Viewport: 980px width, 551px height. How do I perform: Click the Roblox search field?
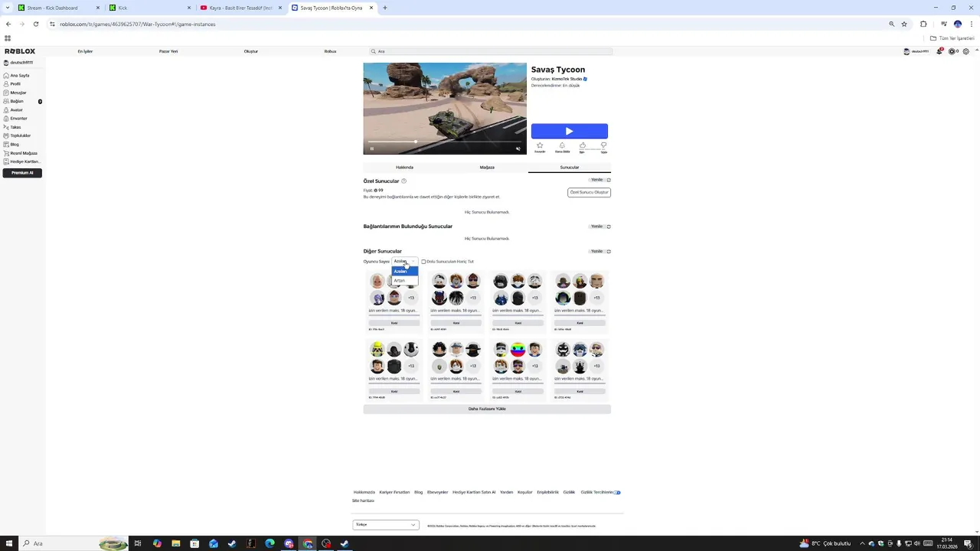pyautogui.click(x=491, y=51)
